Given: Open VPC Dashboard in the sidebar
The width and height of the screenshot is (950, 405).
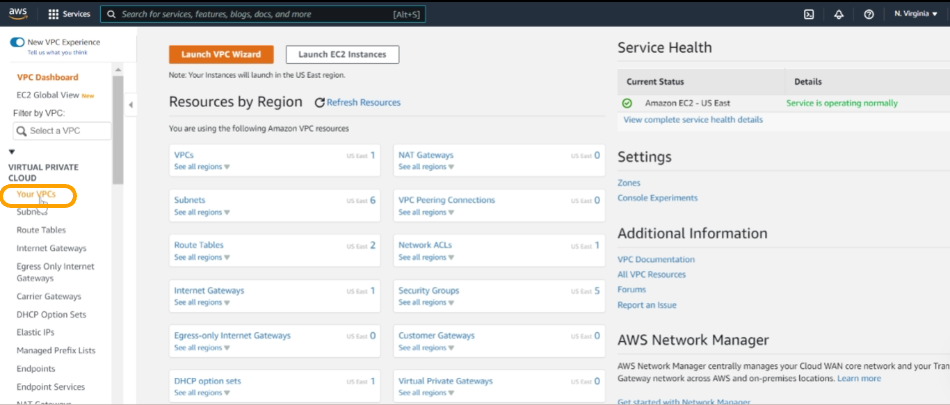Looking at the screenshot, I should point(47,77).
